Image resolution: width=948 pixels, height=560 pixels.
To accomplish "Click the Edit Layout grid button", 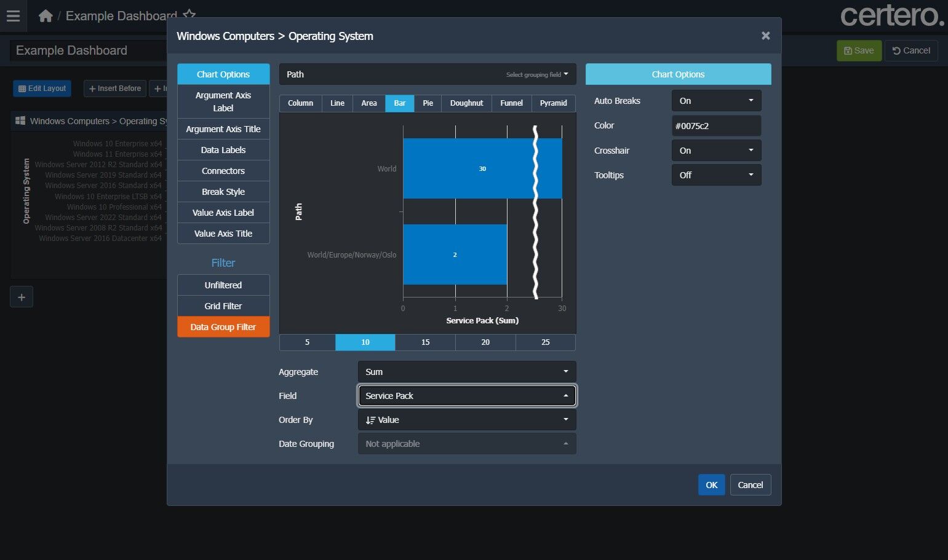I will [x=42, y=89].
